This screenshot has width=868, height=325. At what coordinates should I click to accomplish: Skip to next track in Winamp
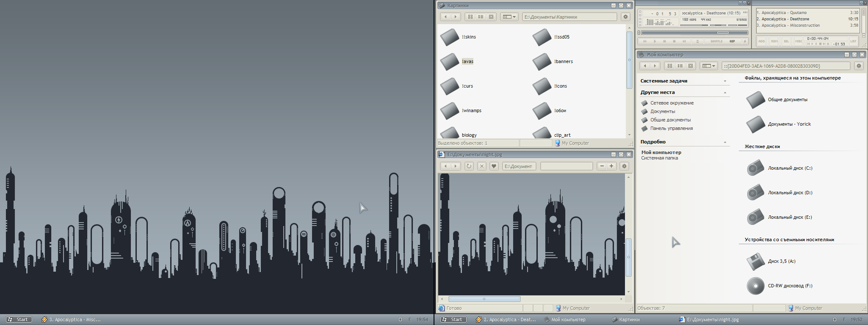click(x=684, y=41)
